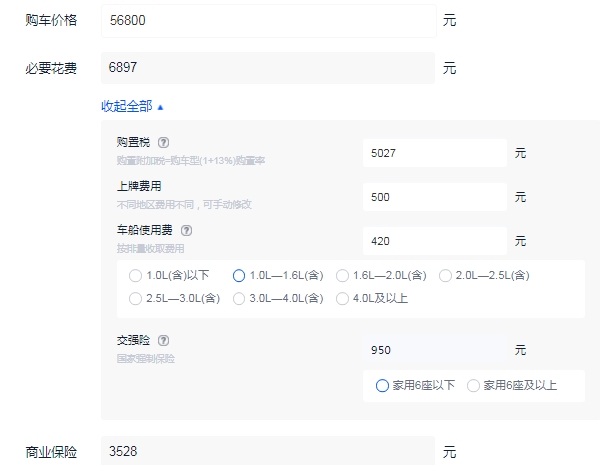Edit the 上牌费用 amount field
600x465 pixels.
434,197
